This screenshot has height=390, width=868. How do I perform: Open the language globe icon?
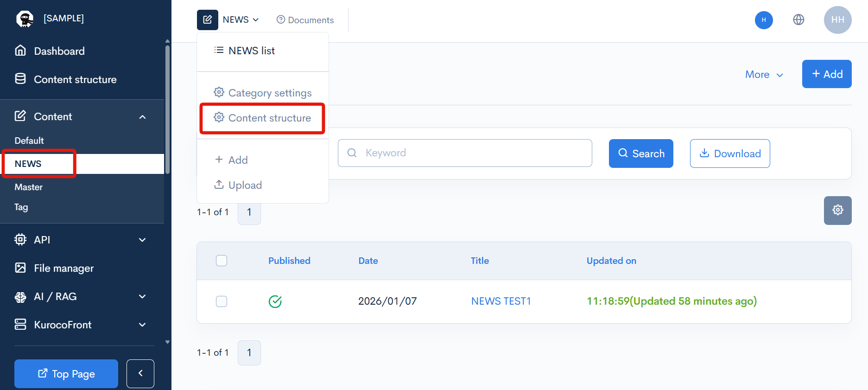coord(798,20)
